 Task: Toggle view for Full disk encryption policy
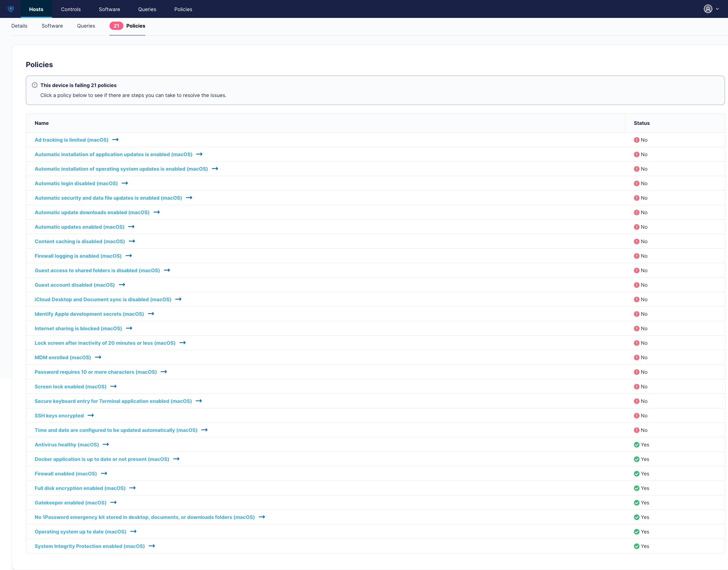(x=132, y=488)
